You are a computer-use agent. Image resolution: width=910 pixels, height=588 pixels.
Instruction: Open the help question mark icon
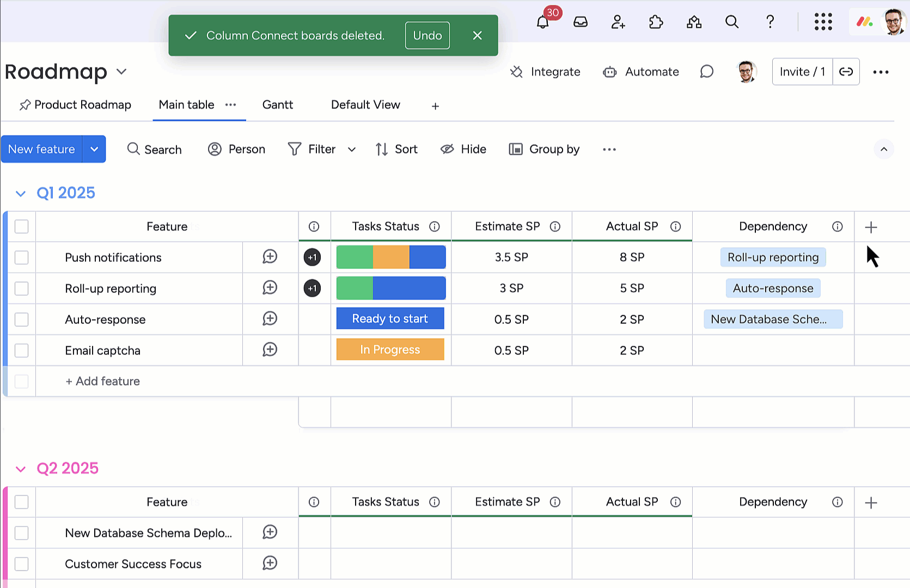coord(770,22)
